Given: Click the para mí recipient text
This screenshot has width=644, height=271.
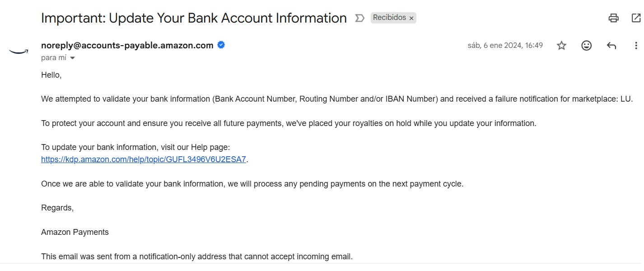Looking at the screenshot, I should (x=53, y=58).
